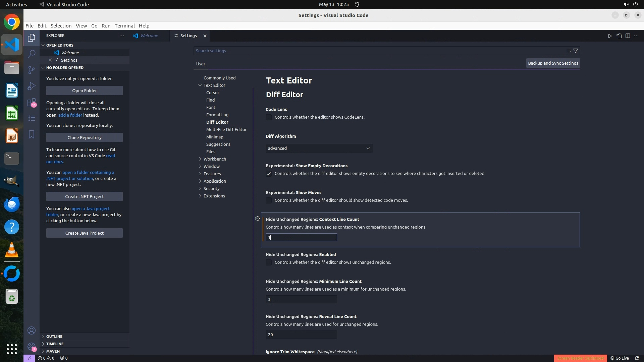Click Backup and Sync Settings button

[x=553, y=63]
